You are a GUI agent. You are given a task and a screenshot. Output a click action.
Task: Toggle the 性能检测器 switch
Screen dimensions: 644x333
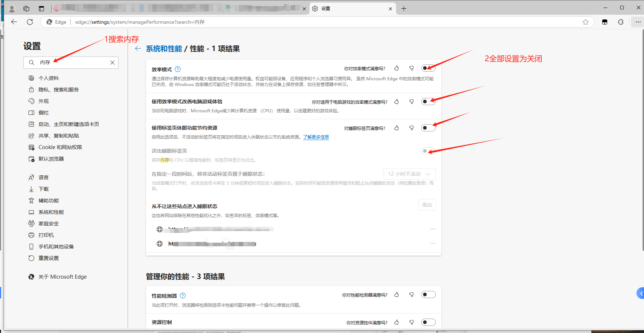click(428, 294)
